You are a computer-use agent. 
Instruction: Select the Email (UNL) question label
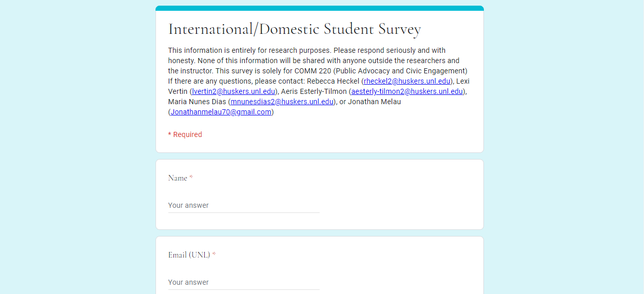coord(189,255)
